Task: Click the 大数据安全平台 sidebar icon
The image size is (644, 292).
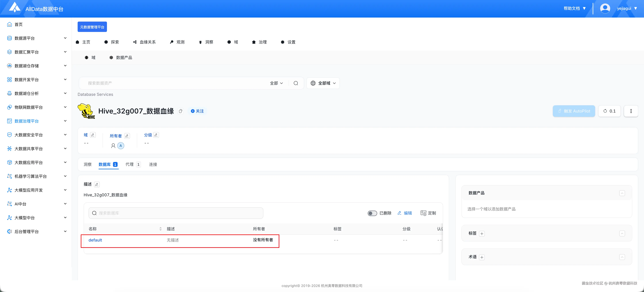Action: click(9, 135)
